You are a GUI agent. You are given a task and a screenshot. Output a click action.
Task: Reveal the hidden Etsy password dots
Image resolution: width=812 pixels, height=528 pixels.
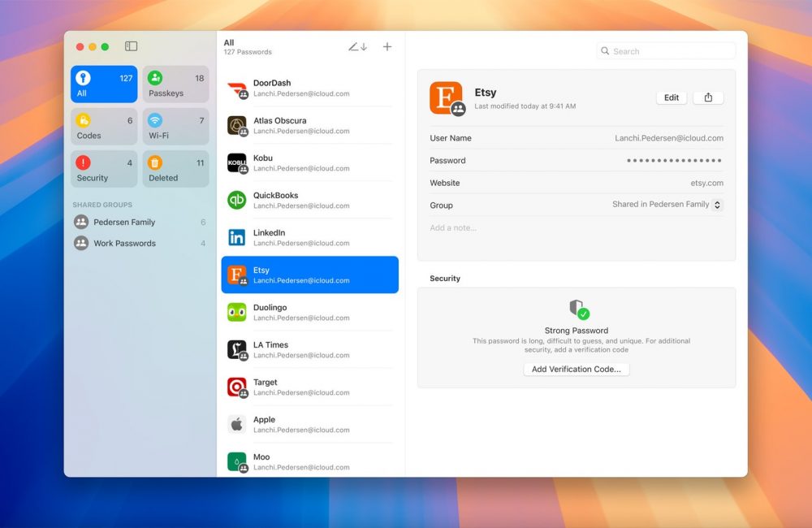674,161
